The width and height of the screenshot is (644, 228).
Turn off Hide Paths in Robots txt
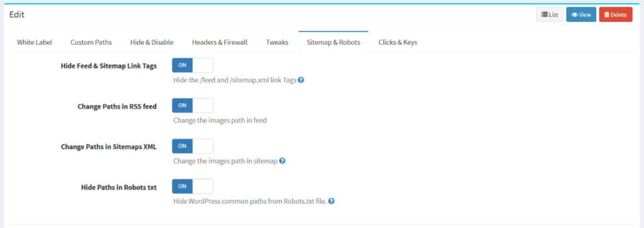click(x=192, y=186)
